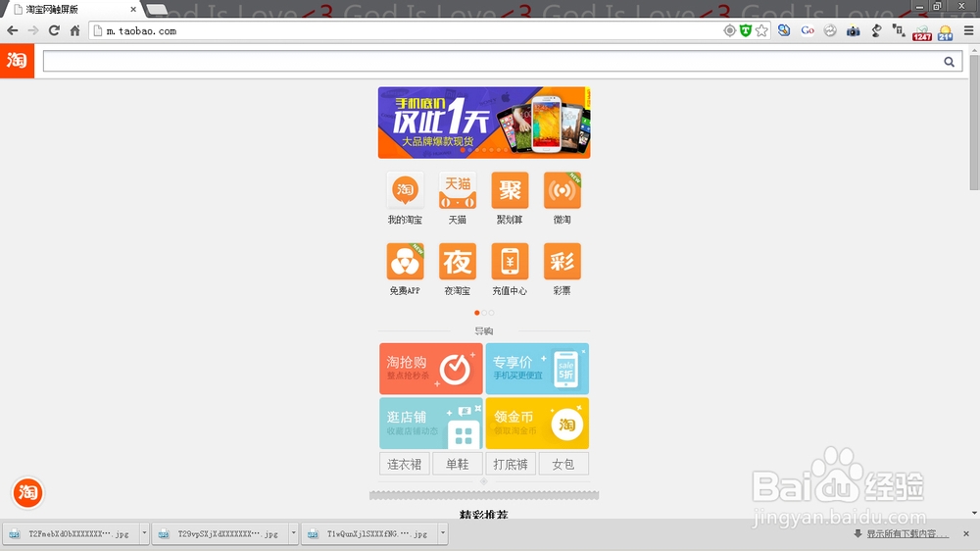
Task: Open the 充值中心 recharge icon
Action: (x=510, y=269)
